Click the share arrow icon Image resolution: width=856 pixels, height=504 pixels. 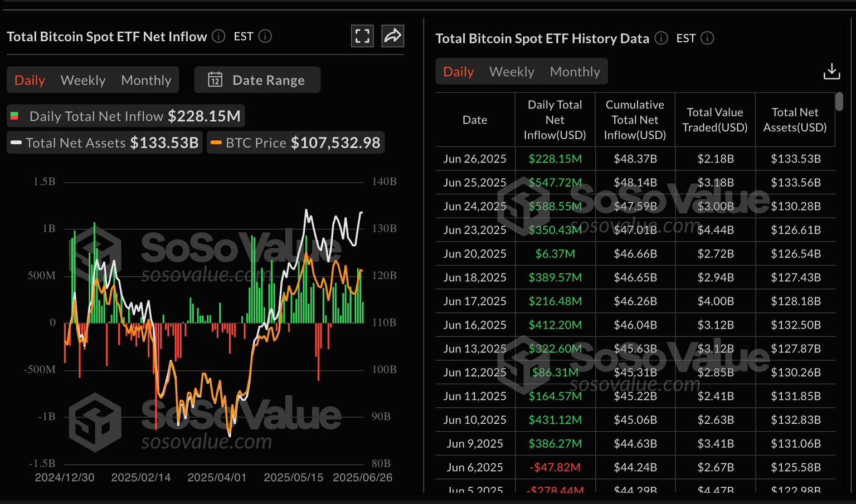click(392, 36)
